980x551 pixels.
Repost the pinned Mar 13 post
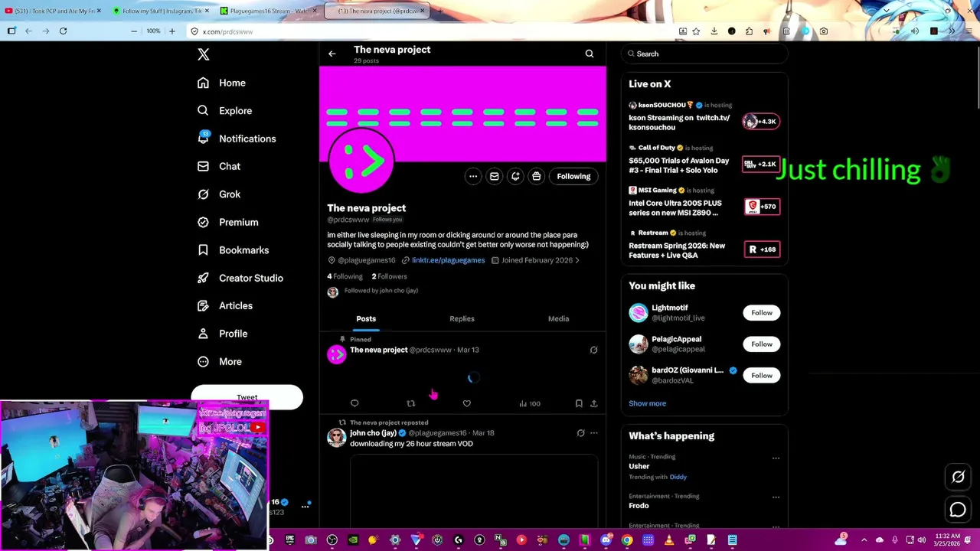tap(411, 403)
